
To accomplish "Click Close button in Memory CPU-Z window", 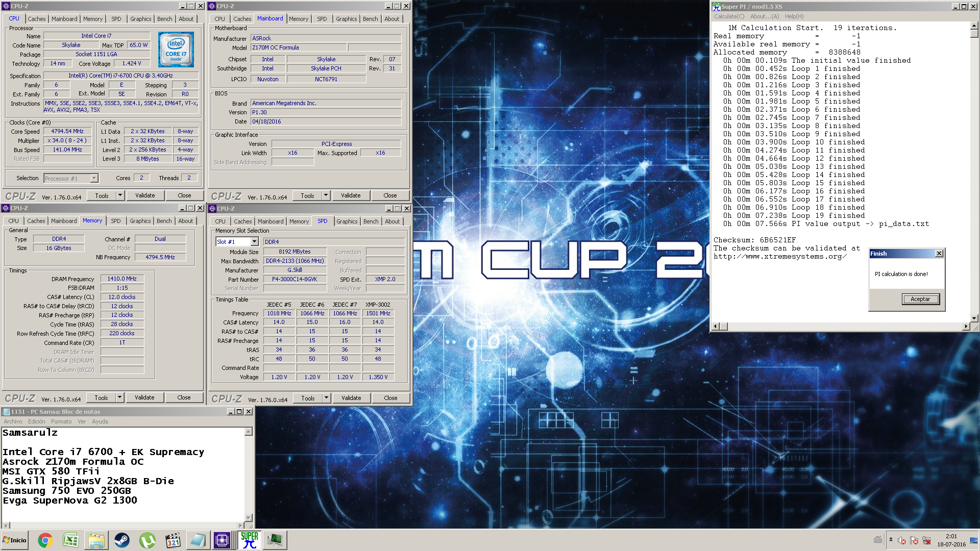I will click(184, 397).
